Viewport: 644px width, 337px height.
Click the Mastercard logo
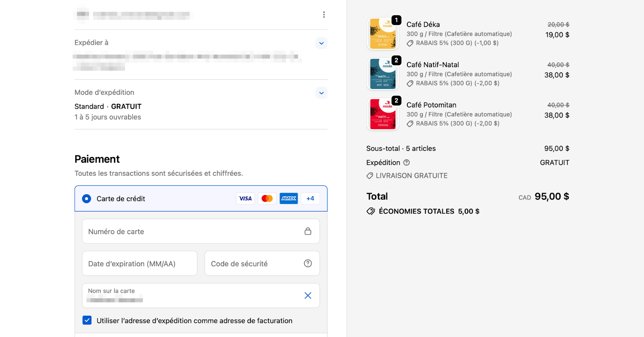[x=267, y=198]
